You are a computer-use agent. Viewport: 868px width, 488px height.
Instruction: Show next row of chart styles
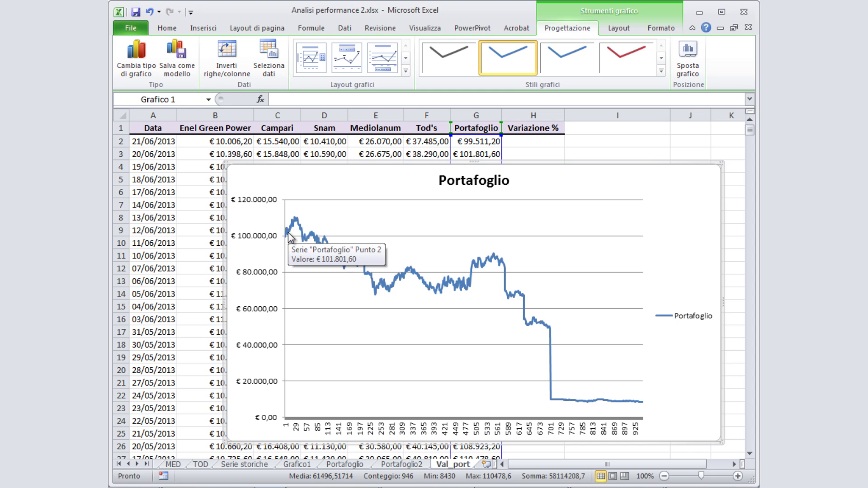[661, 58]
